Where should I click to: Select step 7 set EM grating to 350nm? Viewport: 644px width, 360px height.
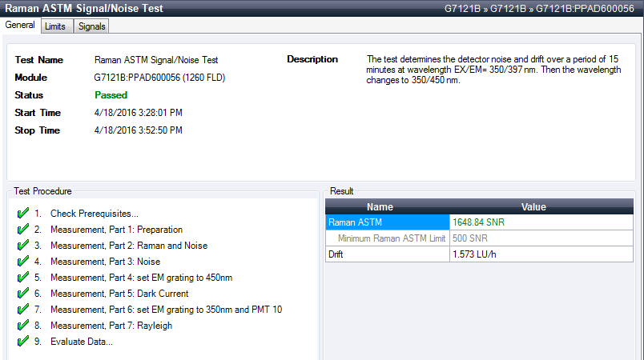(x=166, y=310)
